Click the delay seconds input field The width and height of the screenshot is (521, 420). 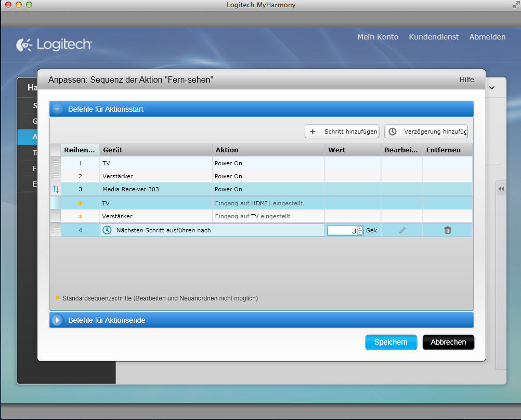pos(342,230)
